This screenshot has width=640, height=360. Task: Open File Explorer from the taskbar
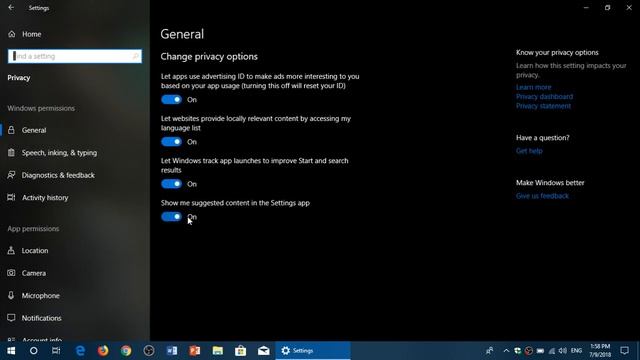coord(218,351)
